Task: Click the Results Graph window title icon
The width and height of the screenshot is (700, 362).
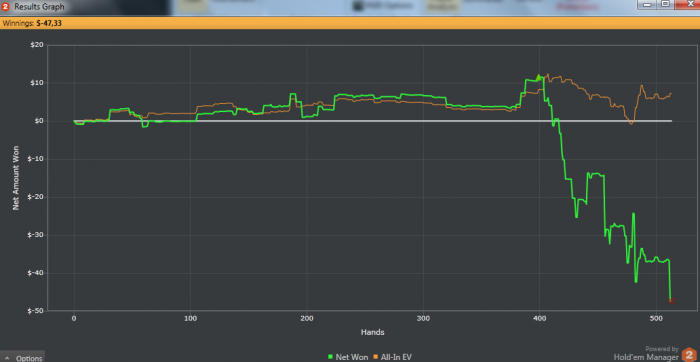Action: 6,7
